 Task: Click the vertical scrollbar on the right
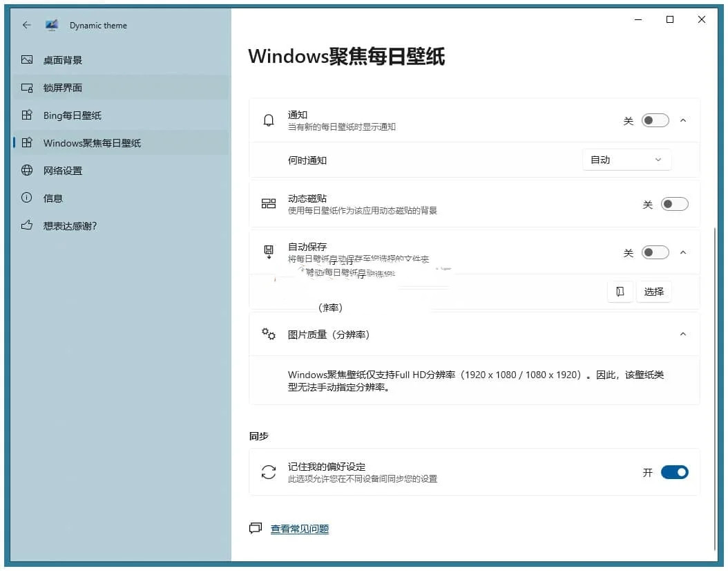click(x=715, y=346)
